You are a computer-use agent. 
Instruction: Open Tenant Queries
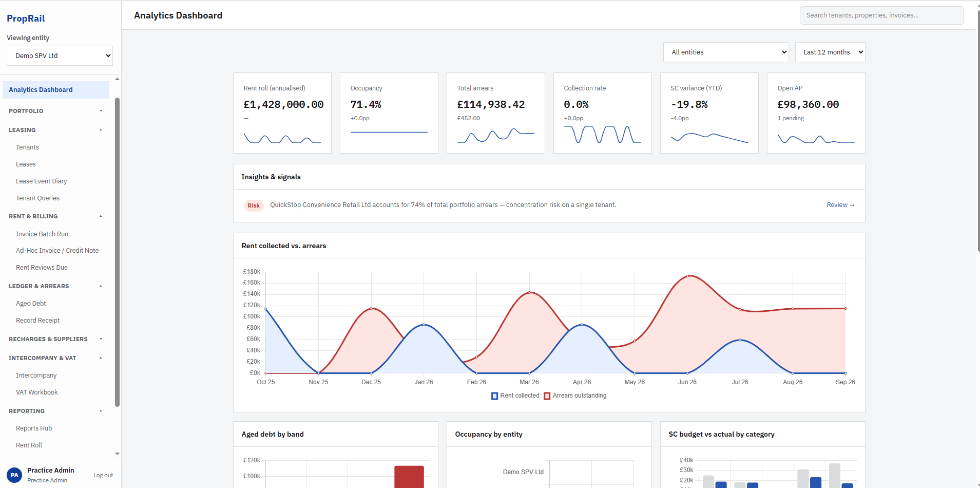pyautogui.click(x=37, y=198)
